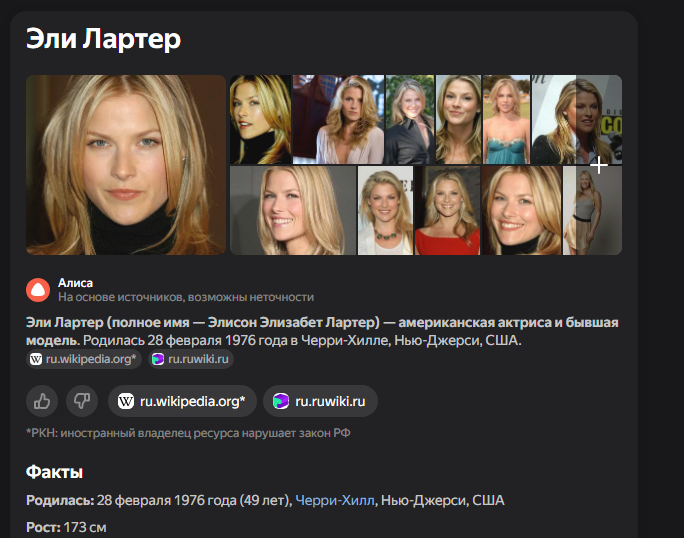Image resolution: width=684 pixels, height=538 pixels.
Task: Open the small ru.wikipedia.org citation link
Action: (84, 359)
